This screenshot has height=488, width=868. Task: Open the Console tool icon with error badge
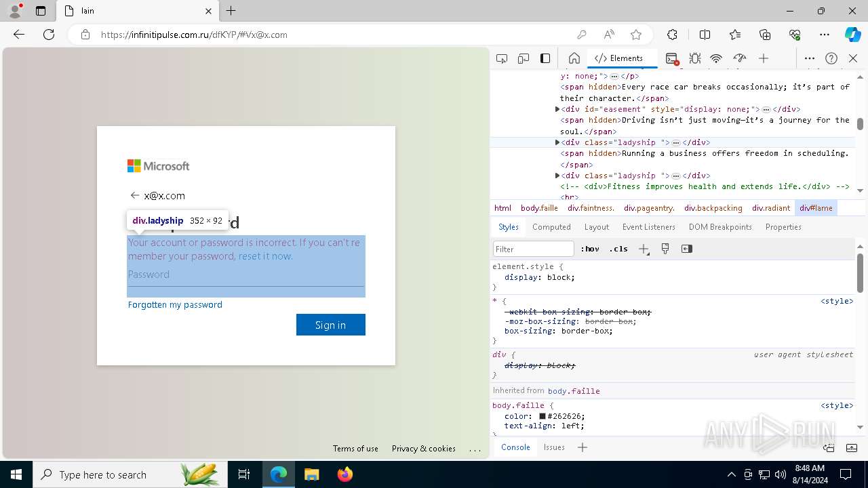coord(672,59)
